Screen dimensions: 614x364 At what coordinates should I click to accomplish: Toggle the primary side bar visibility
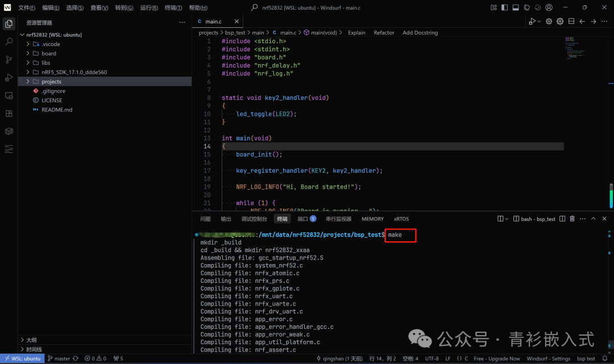pyautogui.click(x=504, y=7)
